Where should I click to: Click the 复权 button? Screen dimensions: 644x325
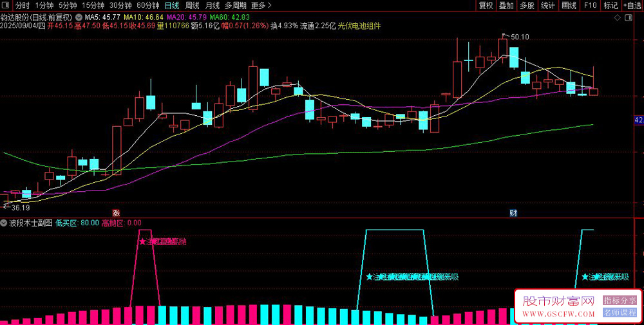click(x=486, y=5)
